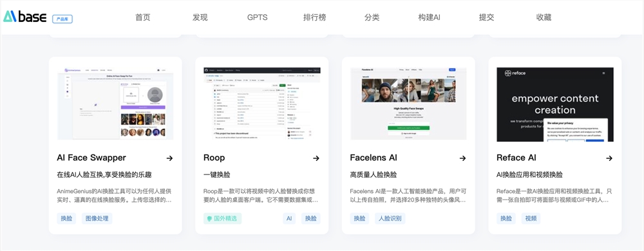The image size is (644, 251).
Task: Click the 换脸 tag on the Roop card
Action: tap(311, 219)
